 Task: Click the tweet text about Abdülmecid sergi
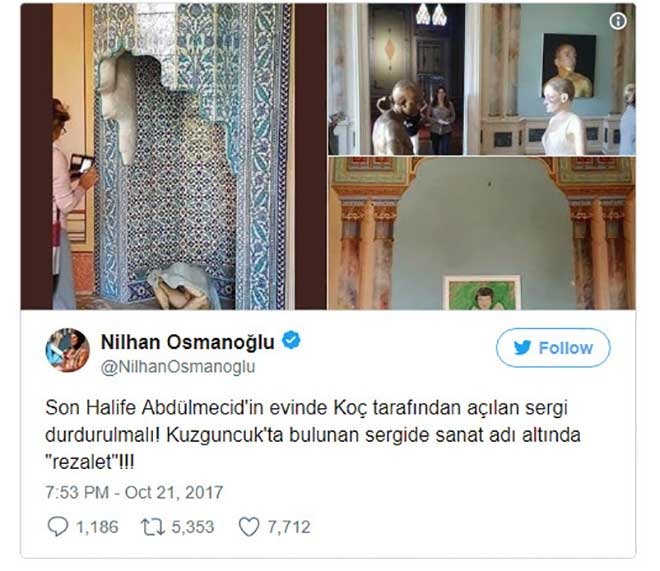pos(313,435)
